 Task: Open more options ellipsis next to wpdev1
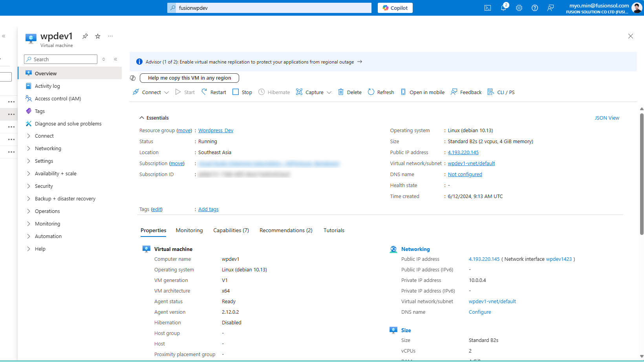click(110, 36)
